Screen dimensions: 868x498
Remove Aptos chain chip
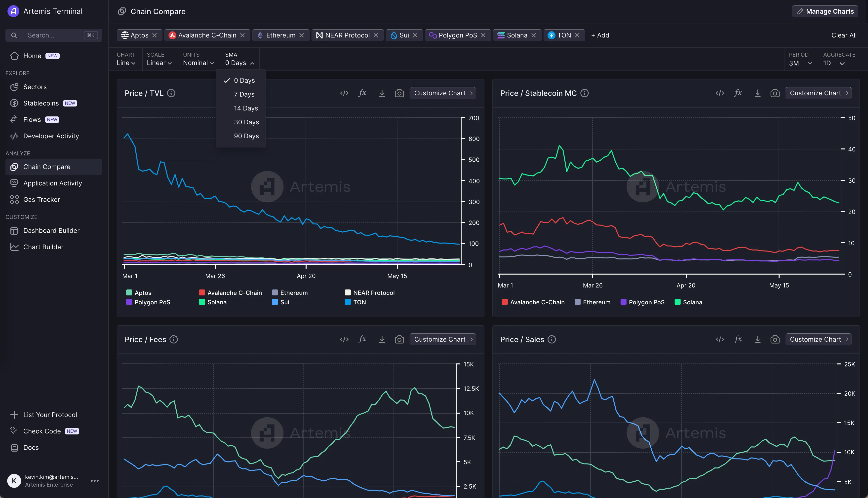tap(154, 35)
